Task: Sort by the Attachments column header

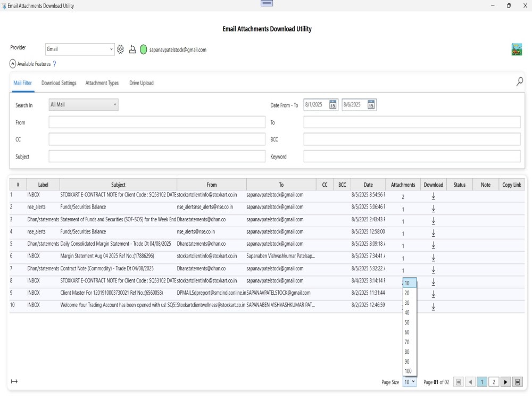Action: [403, 185]
